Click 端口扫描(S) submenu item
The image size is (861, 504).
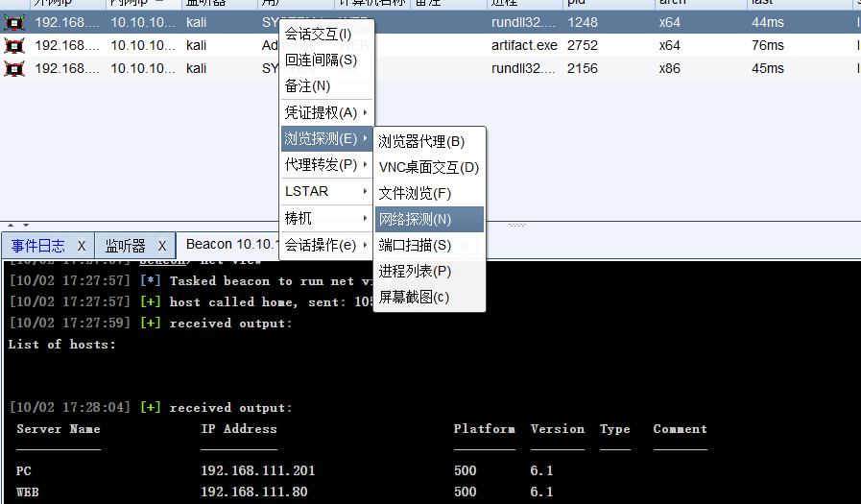point(415,245)
